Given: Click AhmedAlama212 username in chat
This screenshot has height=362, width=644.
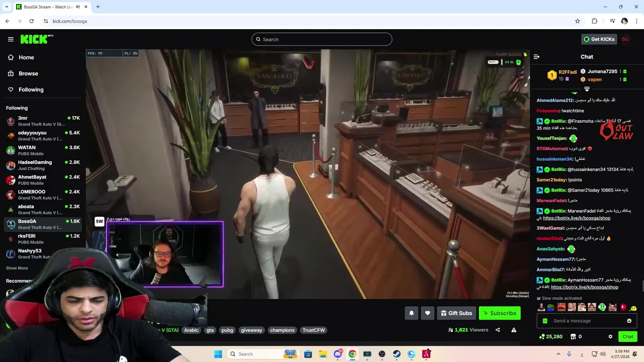Looking at the screenshot, I should click(555, 100).
